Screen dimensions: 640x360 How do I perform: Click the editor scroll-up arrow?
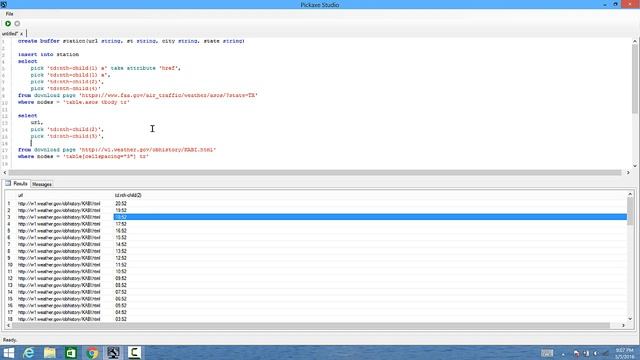pyautogui.click(x=635, y=41)
